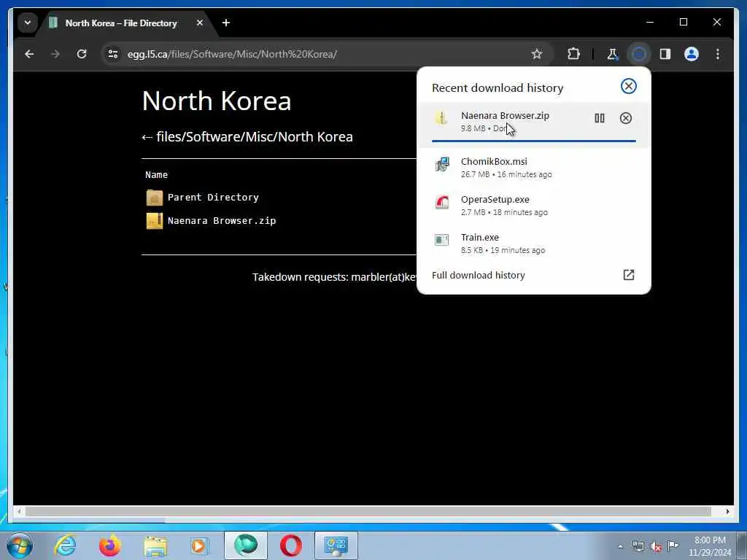The width and height of the screenshot is (747, 560).
Task: Open a new tab with the plus button
Action: [226, 23]
